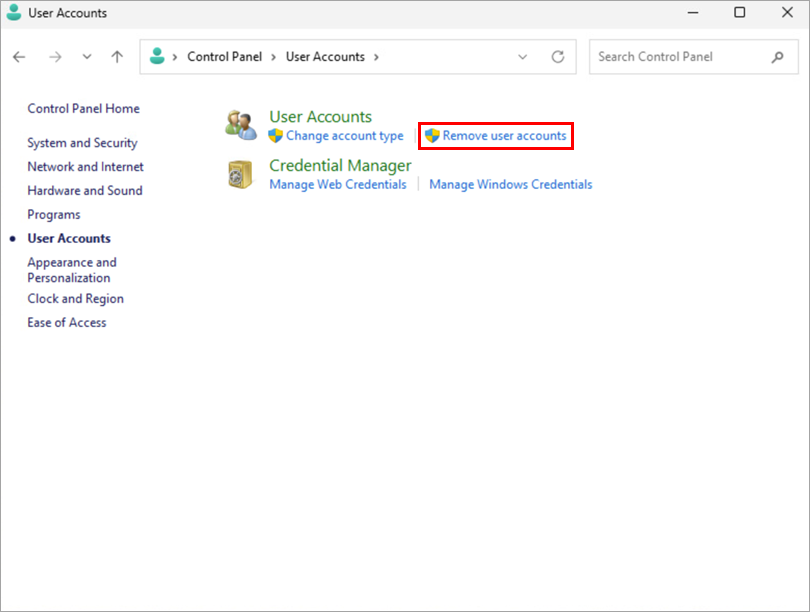Go up one level with up arrow

click(117, 57)
